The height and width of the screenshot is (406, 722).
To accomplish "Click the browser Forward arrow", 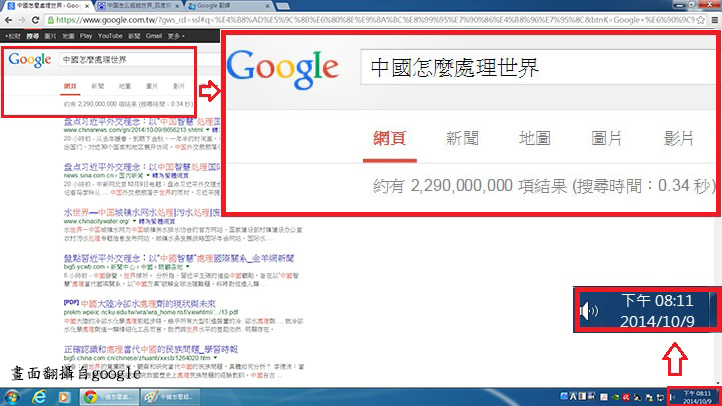I will click(22, 20).
